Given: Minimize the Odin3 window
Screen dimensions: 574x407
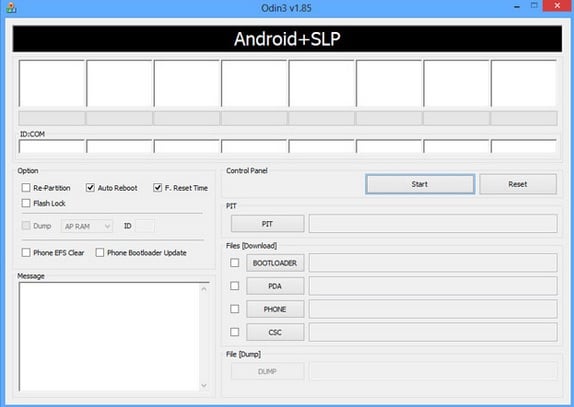Looking at the screenshot, I should [517, 7].
